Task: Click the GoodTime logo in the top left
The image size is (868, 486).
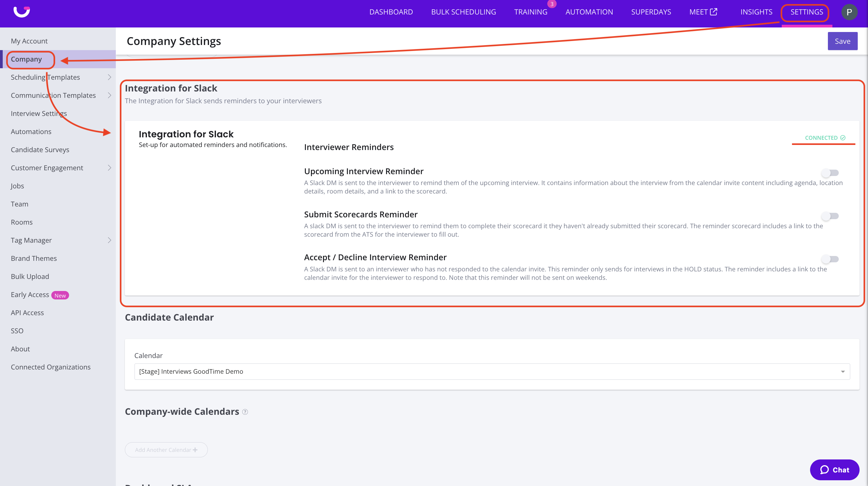Action: pyautogui.click(x=22, y=11)
